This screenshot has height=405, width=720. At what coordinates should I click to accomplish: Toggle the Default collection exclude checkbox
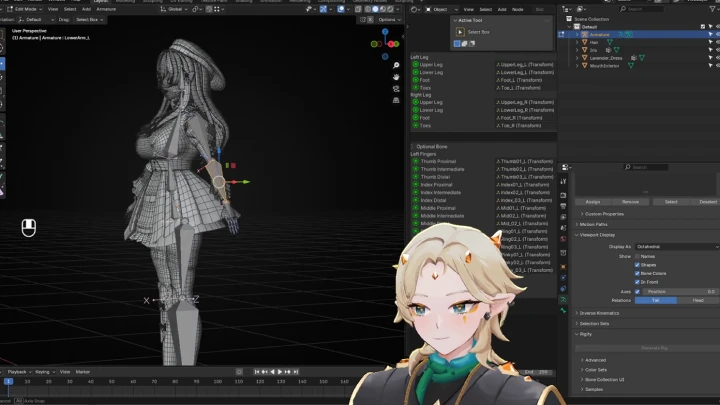point(703,27)
